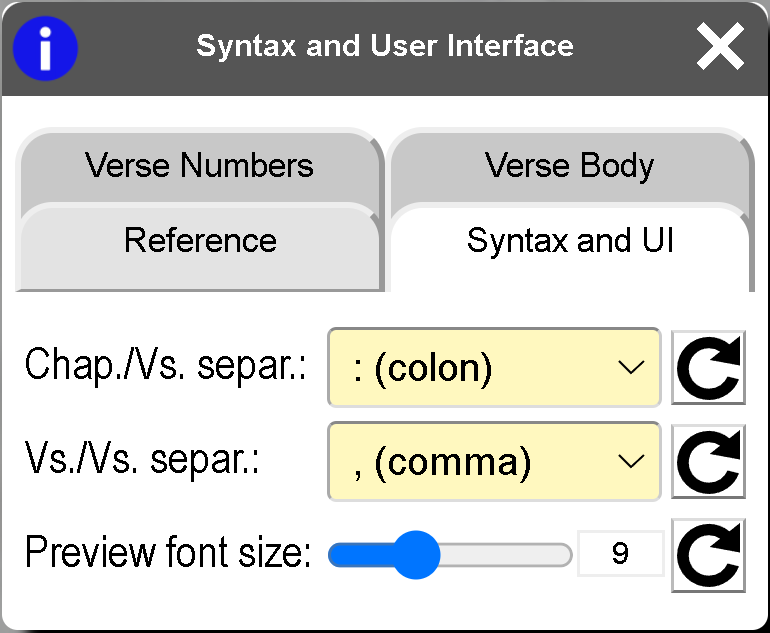This screenshot has width=770, height=633.
Task: Click the font size value field showing 9
Action: [x=620, y=554]
